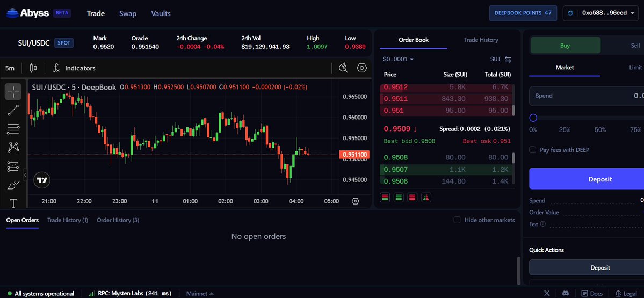Open the Discord link icon
The image size is (644, 298).
point(566,293)
